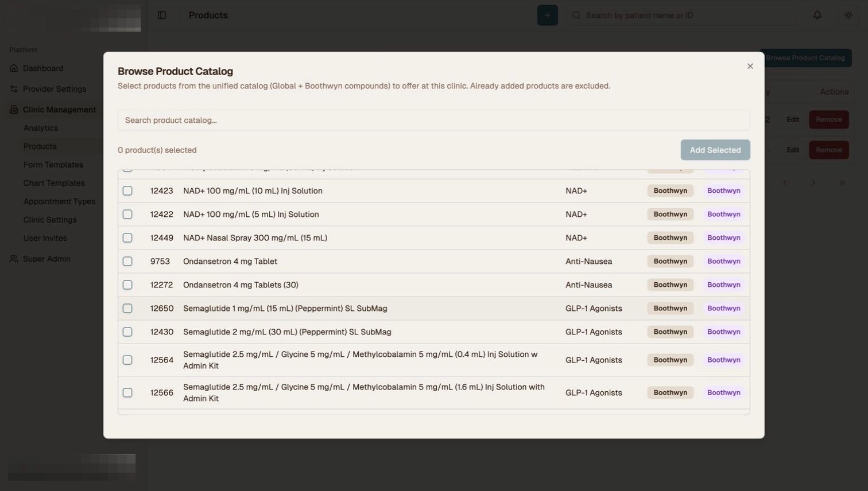
Task: Click product name NAD+ 100 mg/mL (5 mL) Inj Solution
Action: click(x=251, y=215)
